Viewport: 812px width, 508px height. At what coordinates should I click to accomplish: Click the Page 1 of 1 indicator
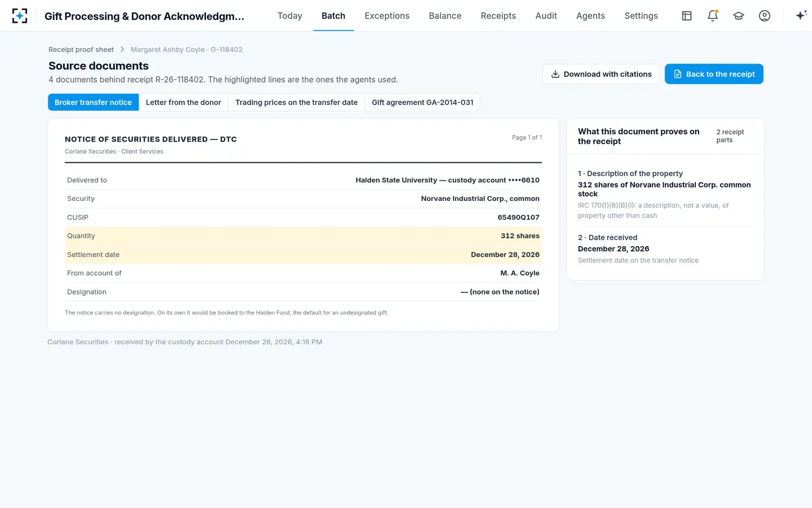(x=527, y=138)
